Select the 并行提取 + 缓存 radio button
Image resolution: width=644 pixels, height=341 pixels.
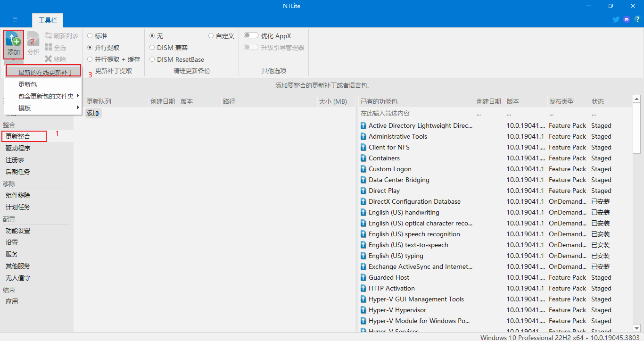tap(90, 59)
